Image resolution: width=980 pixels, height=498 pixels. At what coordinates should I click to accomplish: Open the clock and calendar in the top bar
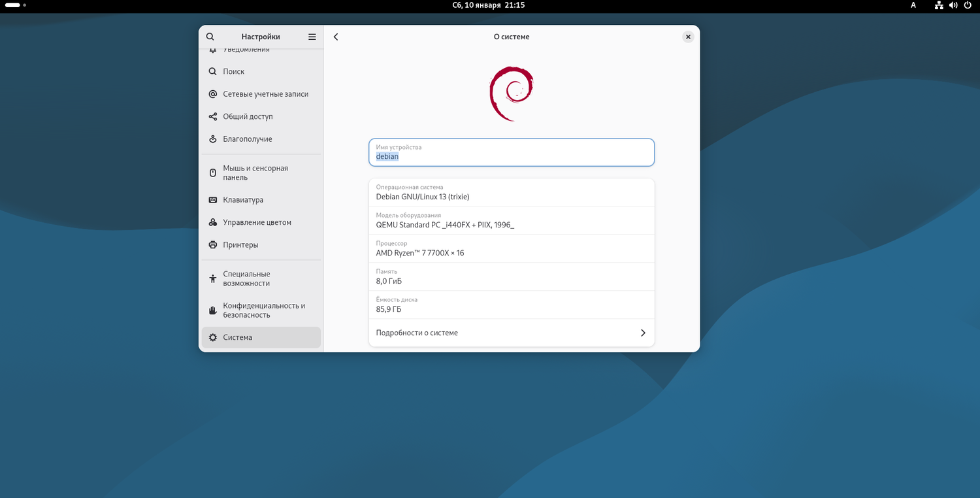489,5
